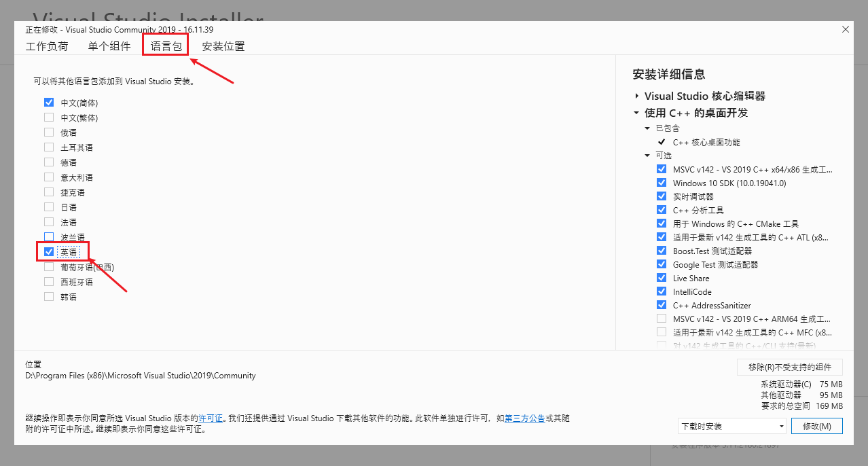Switch to the 工作负荷 tab
The width and height of the screenshot is (868, 466).
[47, 46]
